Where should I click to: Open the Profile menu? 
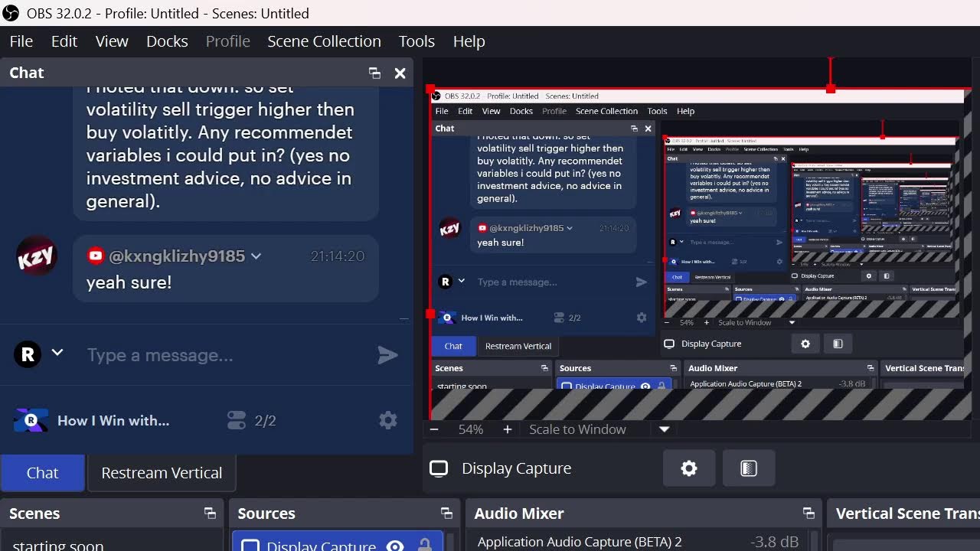click(227, 41)
